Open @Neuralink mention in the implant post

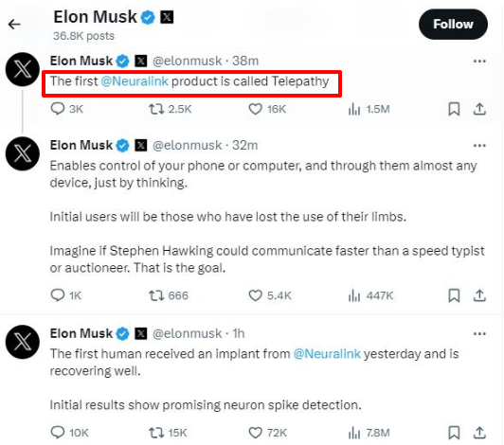click(327, 354)
